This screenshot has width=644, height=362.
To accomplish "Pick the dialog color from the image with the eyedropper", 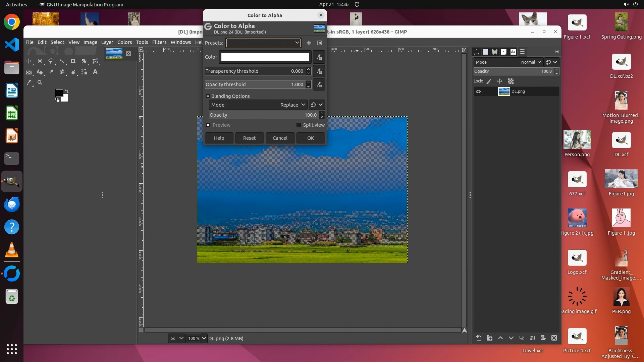I will click(319, 57).
